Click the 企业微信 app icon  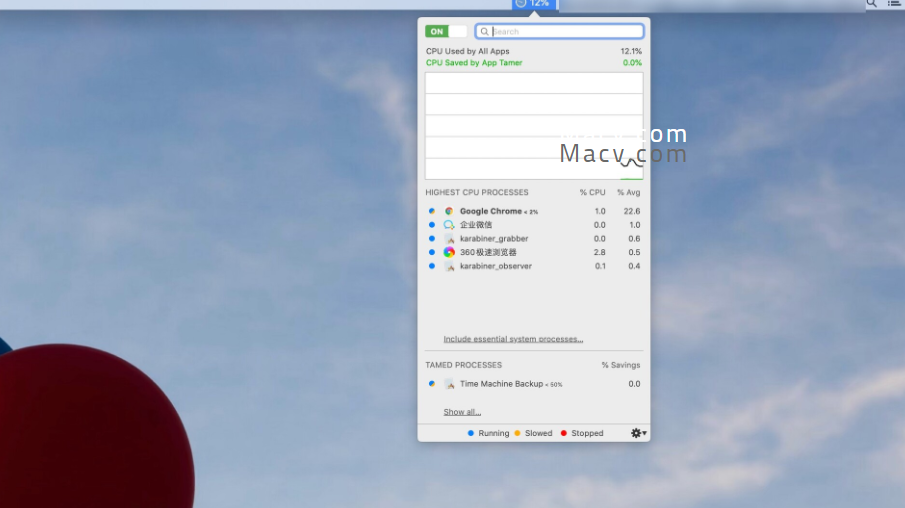click(449, 225)
